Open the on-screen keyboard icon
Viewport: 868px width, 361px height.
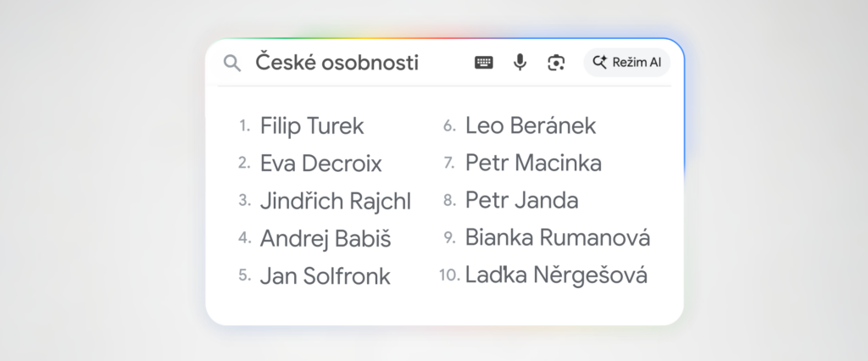[x=484, y=63]
